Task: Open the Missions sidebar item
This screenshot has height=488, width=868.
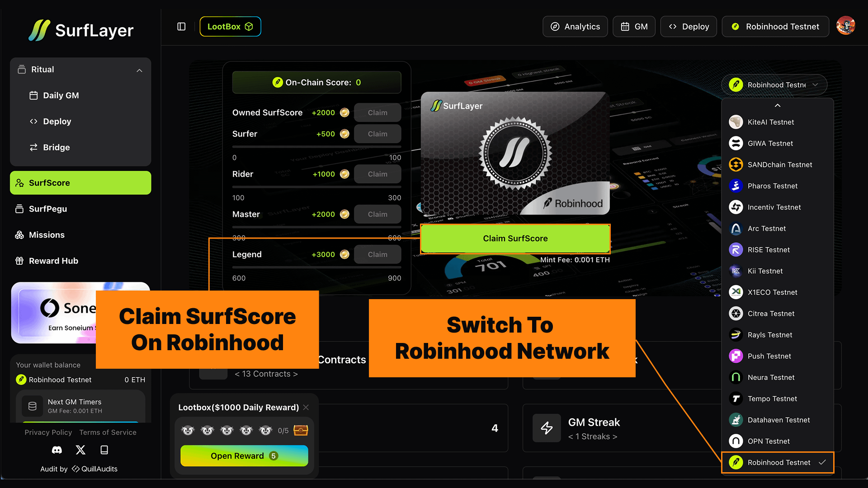Action: [47, 235]
